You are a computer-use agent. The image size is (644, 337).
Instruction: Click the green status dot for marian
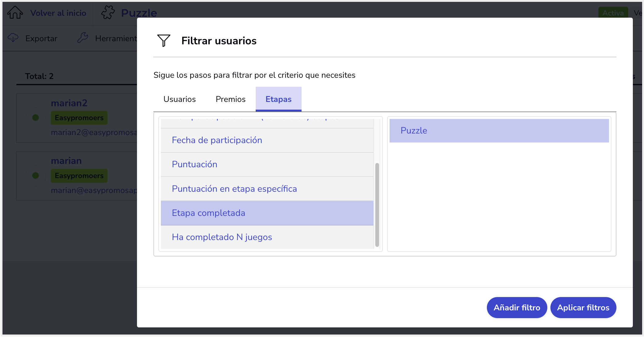36,176
